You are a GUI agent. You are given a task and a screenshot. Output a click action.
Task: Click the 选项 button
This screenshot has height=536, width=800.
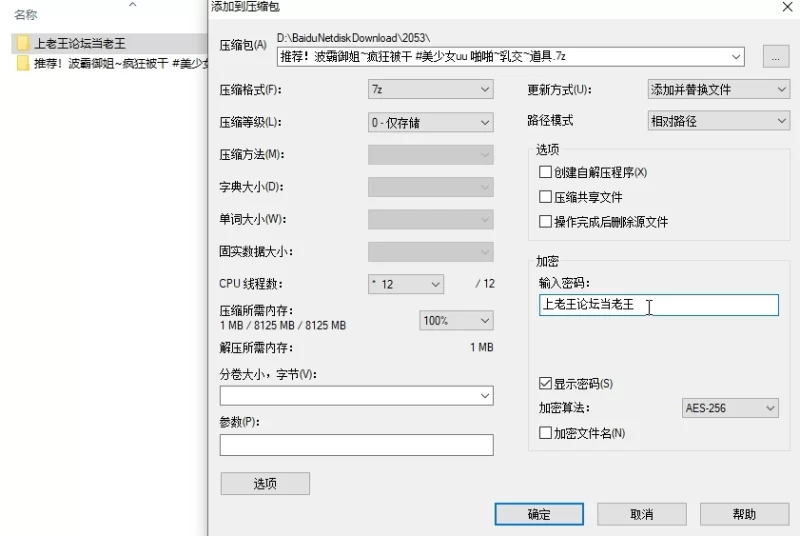click(265, 483)
